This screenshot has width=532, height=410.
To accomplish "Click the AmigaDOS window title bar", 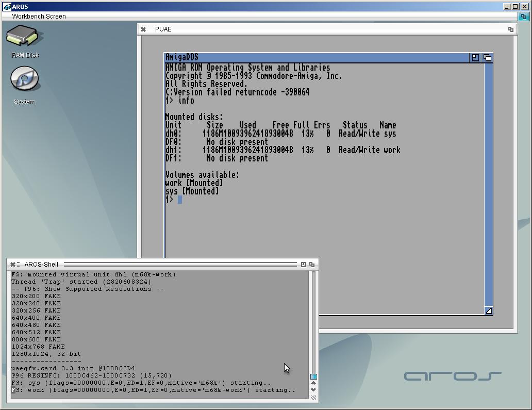I will pos(317,58).
